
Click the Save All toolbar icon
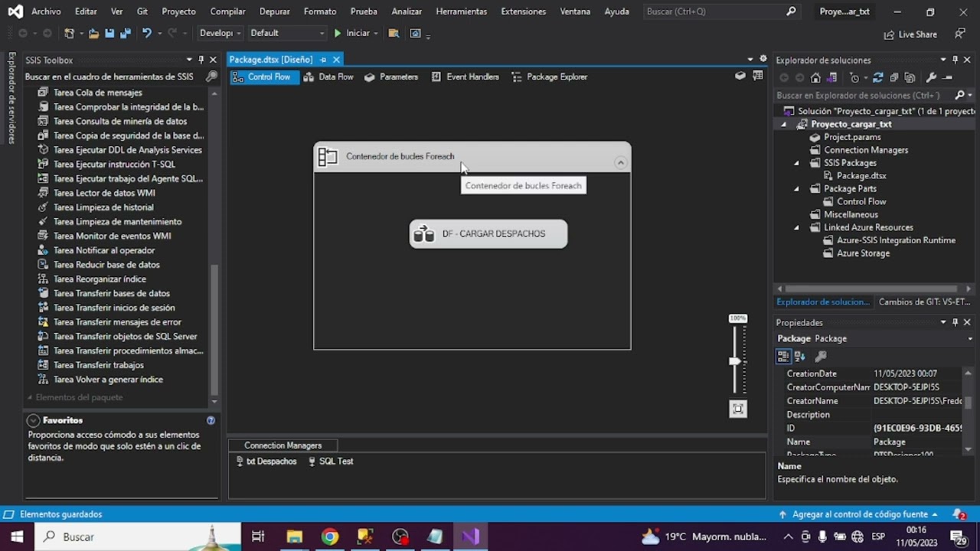click(125, 33)
